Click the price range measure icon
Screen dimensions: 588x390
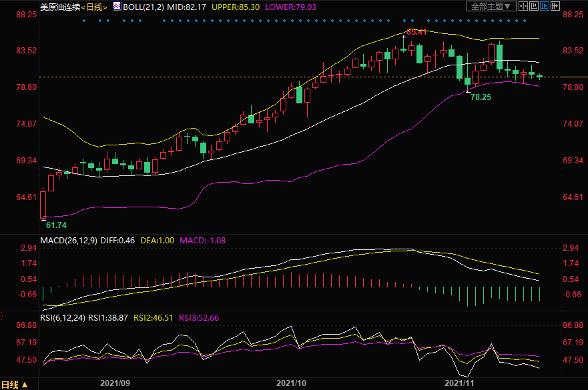coord(534,6)
